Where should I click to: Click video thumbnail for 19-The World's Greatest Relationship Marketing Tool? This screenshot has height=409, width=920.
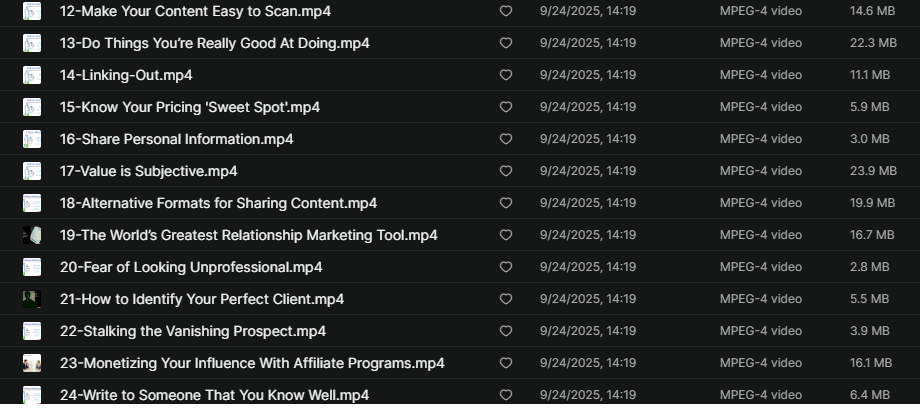click(x=32, y=236)
